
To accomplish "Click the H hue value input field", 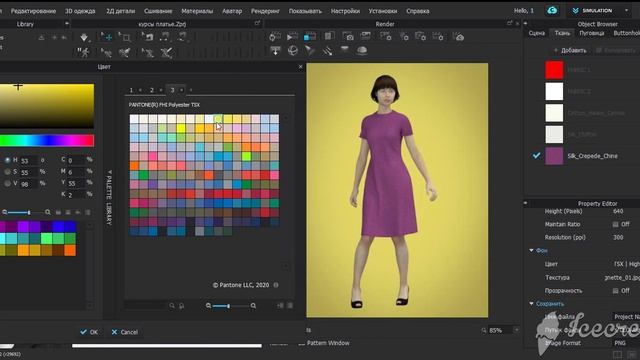I will (x=29, y=160).
